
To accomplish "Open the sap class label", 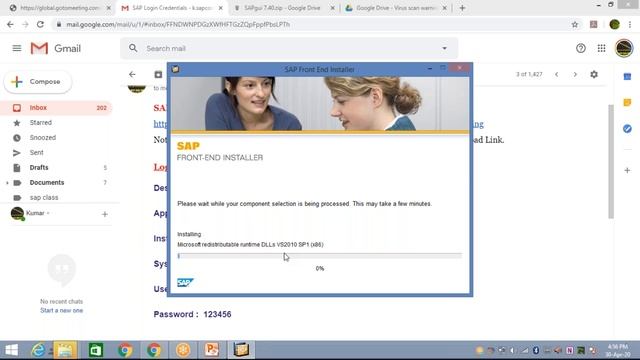I will pyautogui.click(x=44, y=198).
